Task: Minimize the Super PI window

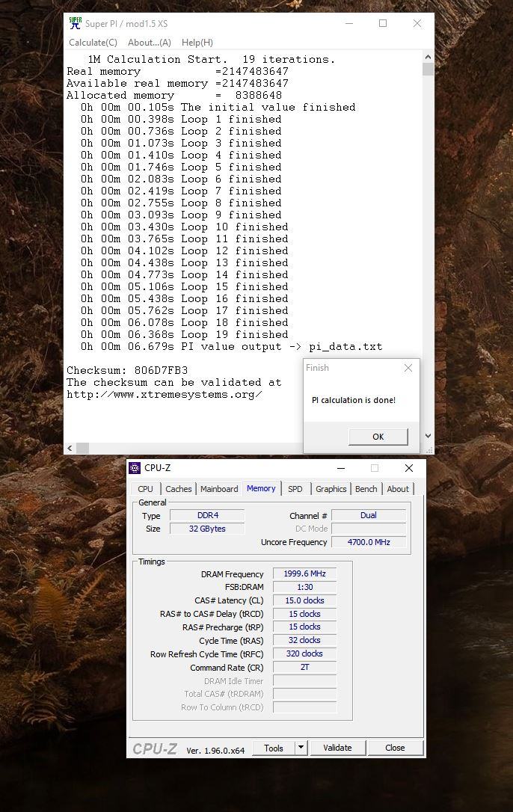Action: tap(349, 23)
